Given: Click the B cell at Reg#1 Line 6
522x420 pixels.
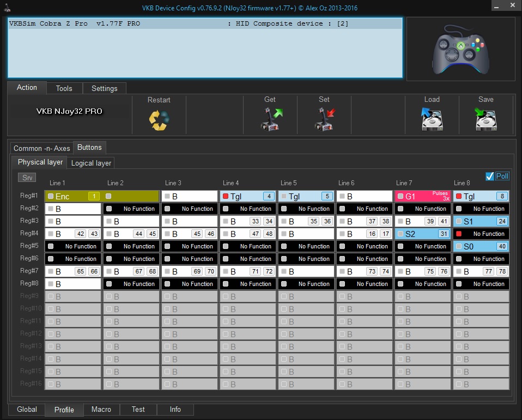Looking at the screenshot, I should 364,196.
